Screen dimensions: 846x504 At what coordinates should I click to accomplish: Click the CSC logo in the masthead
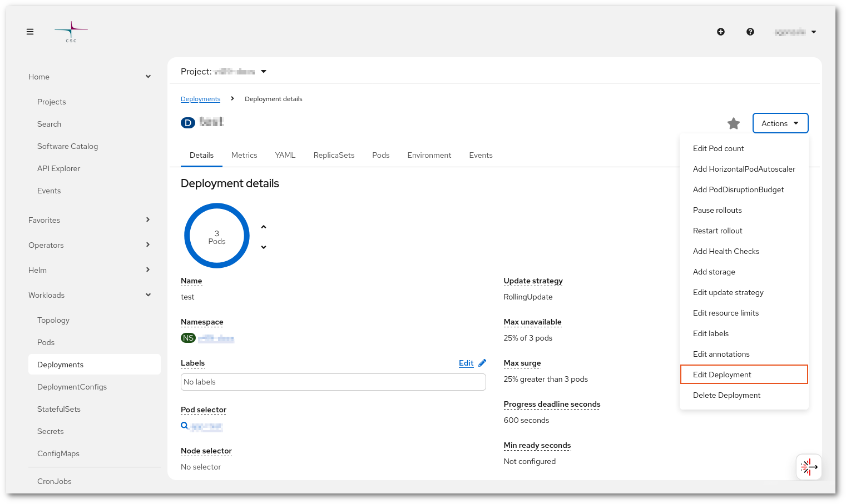71,32
